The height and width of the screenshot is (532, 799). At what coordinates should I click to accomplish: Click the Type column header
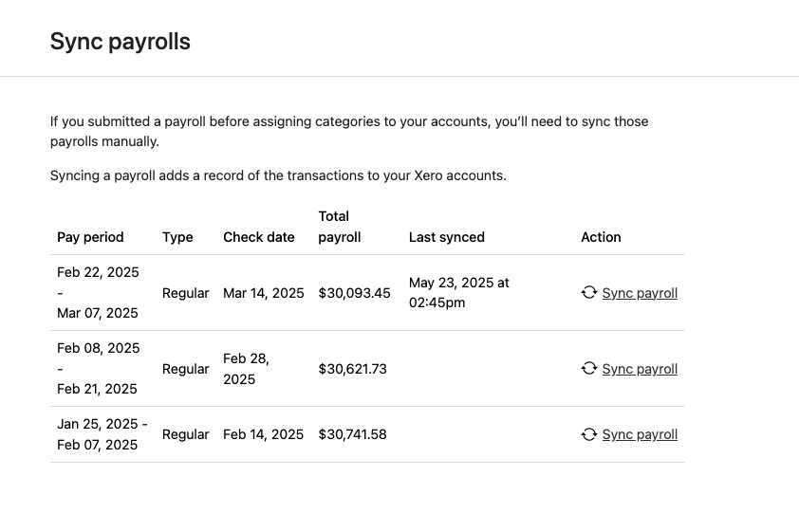tap(177, 237)
